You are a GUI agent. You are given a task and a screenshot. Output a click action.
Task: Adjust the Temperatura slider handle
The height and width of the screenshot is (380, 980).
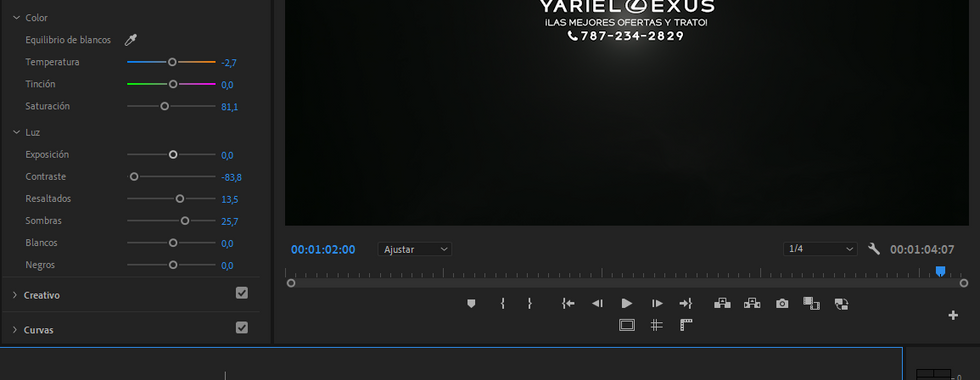click(172, 62)
